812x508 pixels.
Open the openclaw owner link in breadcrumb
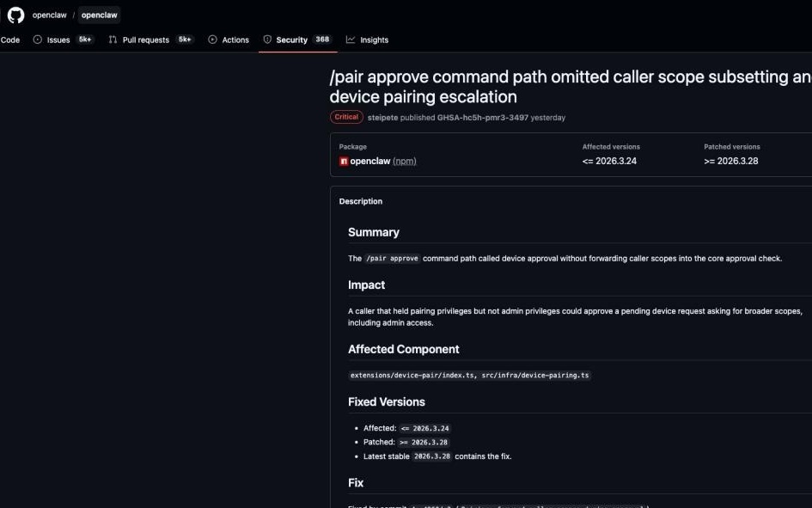point(49,15)
